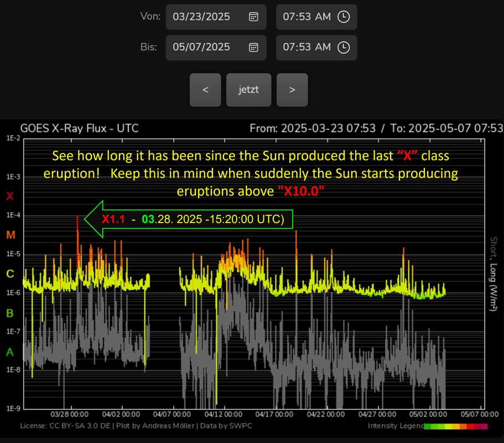Click the A class label on axis

9,352
